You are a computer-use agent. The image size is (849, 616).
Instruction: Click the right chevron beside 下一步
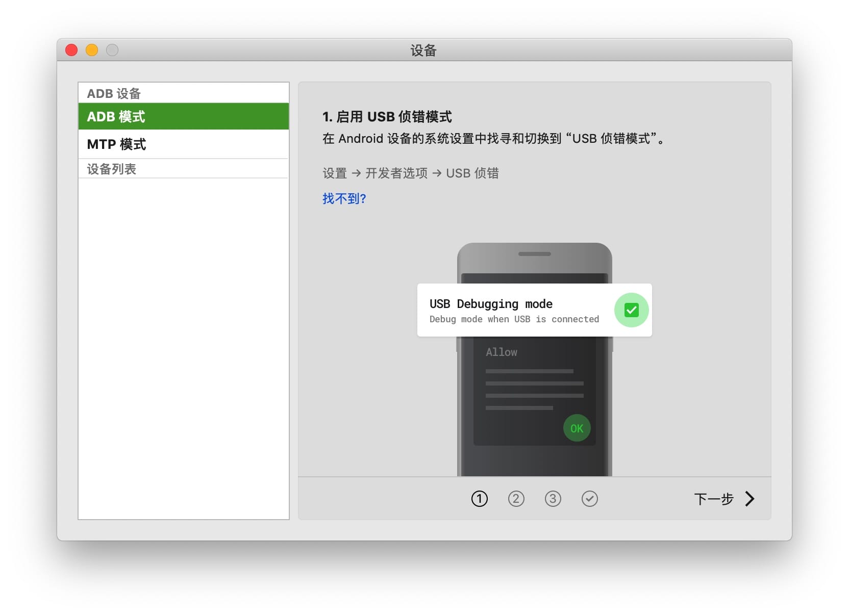tap(750, 499)
